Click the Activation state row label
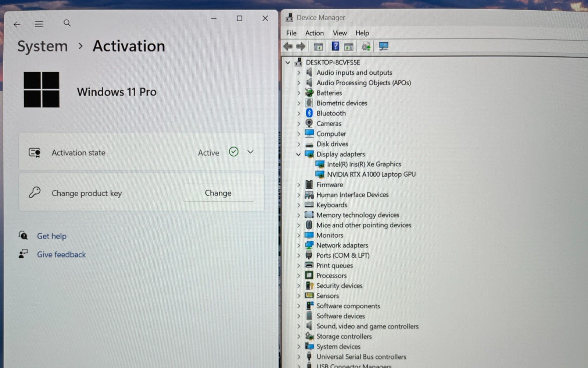Screen dimensions: 588x368 pyautogui.click(x=78, y=152)
